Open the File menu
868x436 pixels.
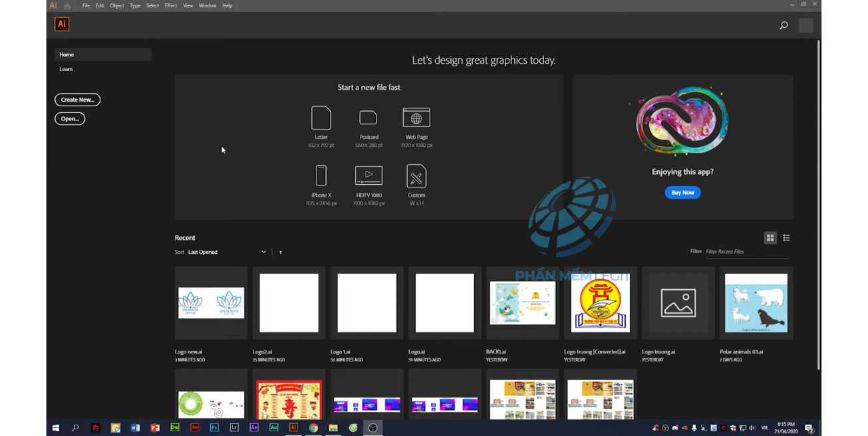tap(86, 5)
